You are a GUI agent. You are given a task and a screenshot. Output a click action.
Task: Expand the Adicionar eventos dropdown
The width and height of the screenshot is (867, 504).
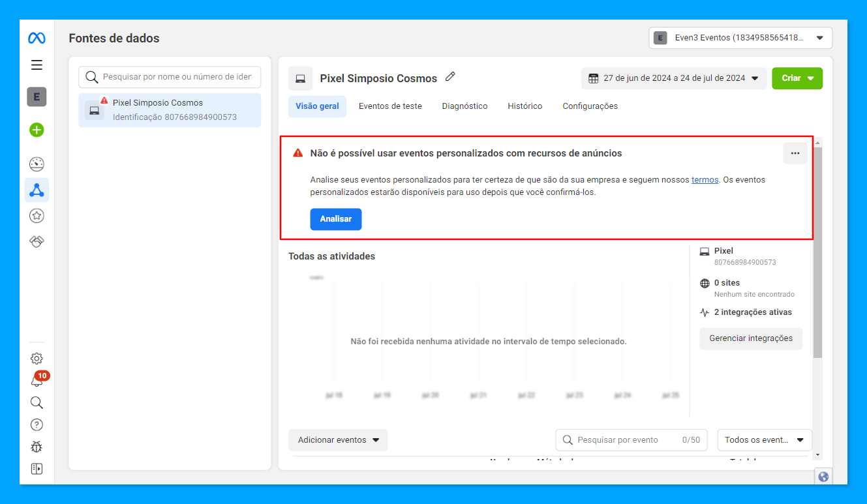(338, 440)
